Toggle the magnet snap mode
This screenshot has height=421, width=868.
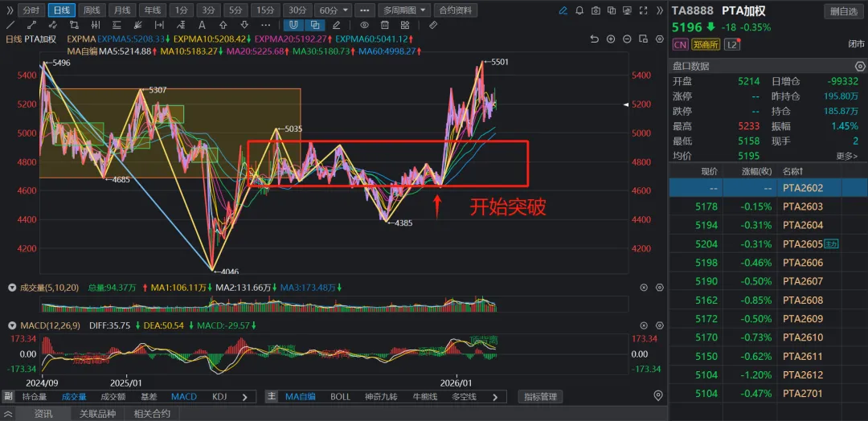pyautogui.click(x=293, y=25)
